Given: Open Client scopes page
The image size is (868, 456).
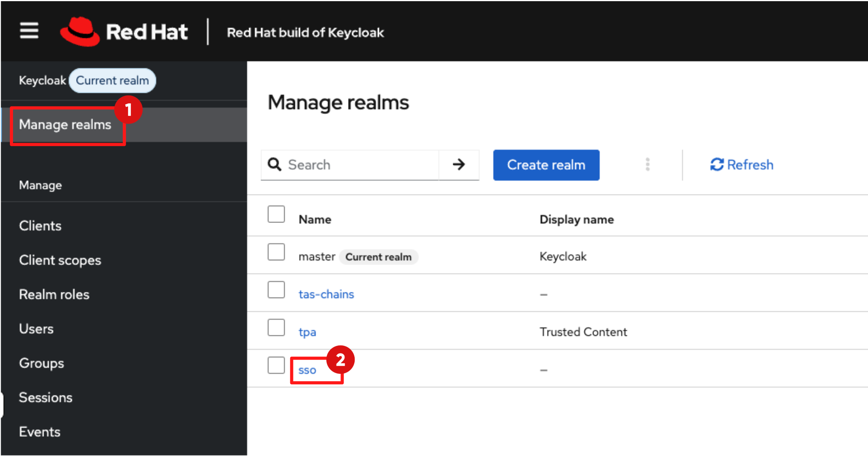Looking at the screenshot, I should point(60,260).
